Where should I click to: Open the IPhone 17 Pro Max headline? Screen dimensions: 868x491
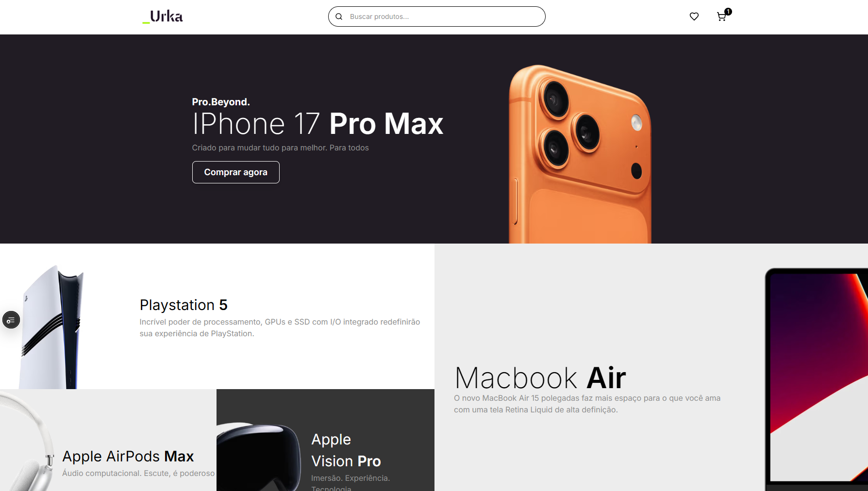(x=317, y=124)
